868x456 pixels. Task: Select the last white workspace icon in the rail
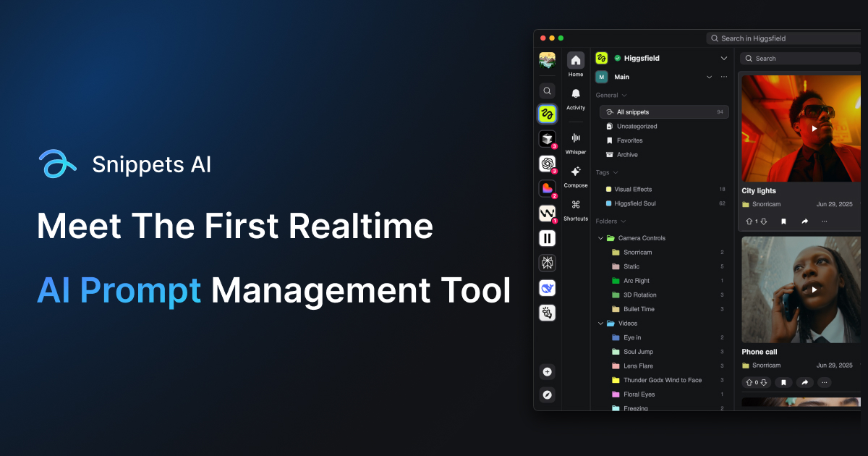[x=548, y=313]
